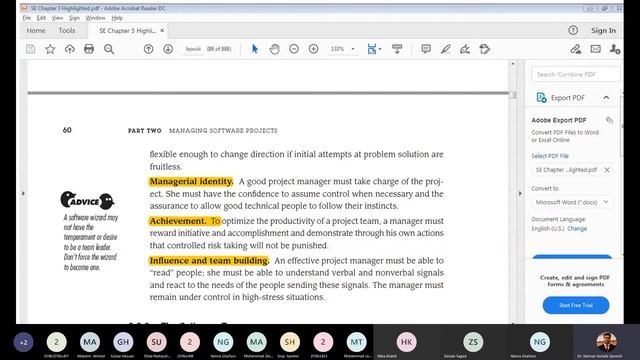640x360 pixels.
Task: Open the sign document tool
Action: click(x=465, y=49)
